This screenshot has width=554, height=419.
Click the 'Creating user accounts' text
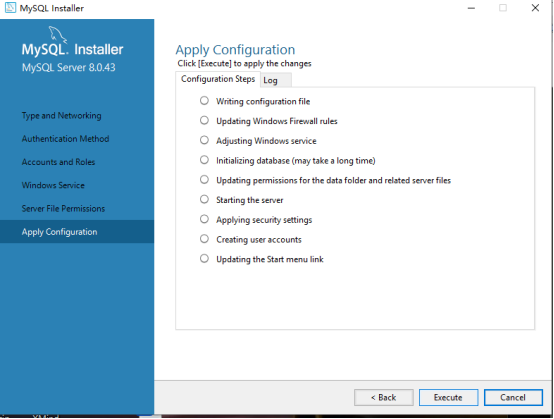tap(259, 240)
